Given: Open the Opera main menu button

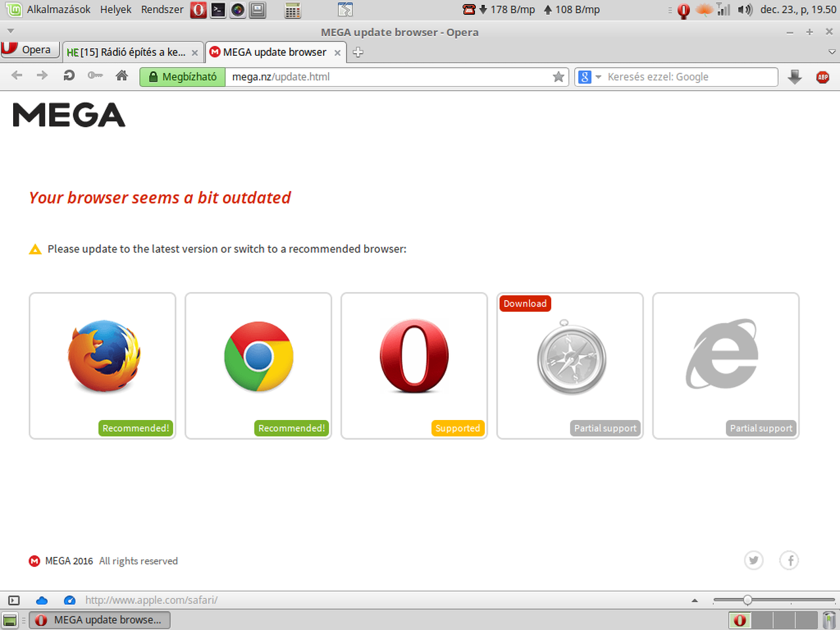Looking at the screenshot, I should [x=30, y=50].
